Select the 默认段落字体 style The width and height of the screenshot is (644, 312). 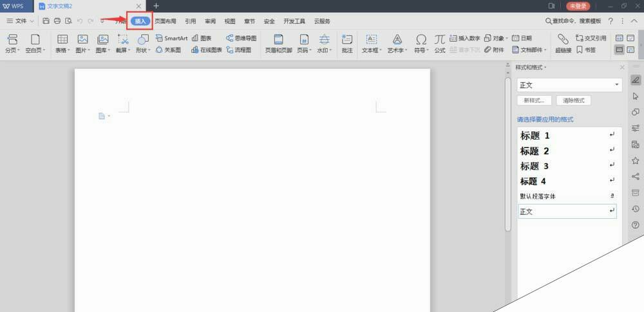(x=567, y=196)
